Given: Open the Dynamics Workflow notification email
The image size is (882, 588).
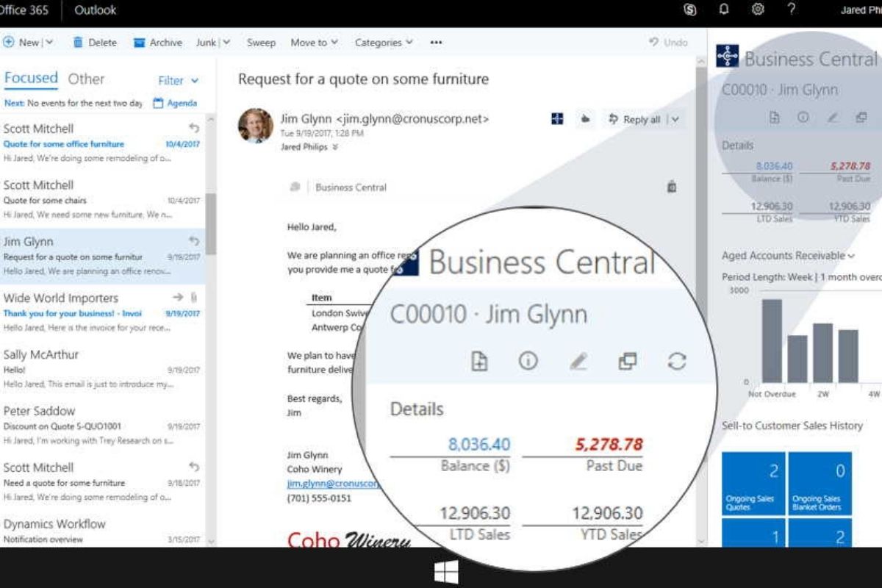Looking at the screenshot, I should [x=102, y=531].
